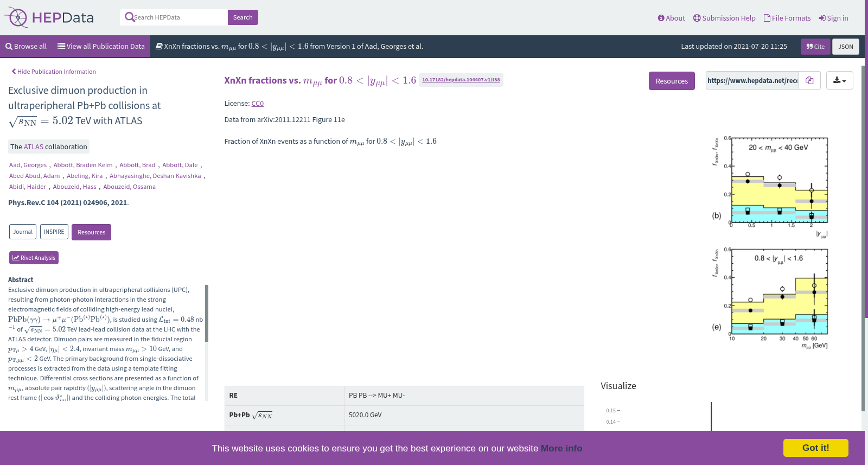The height and width of the screenshot is (465, 868).
Task: Click the abstract panel scrollbar
Action: tap(207, 313)
